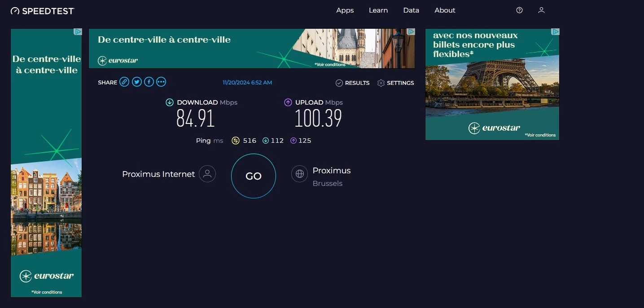Open the left Eurostar skyscraper ad
Image resolution: width=644 pixels, height=308 pixels.
(x=46, y=163)
